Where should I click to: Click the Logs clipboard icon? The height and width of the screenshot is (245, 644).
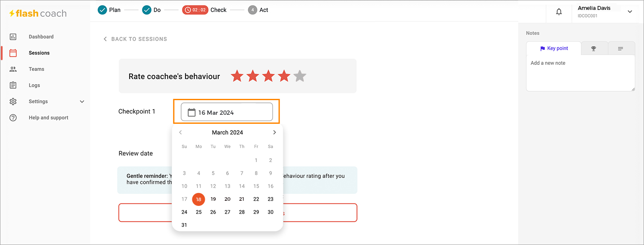pyautogui.click(x=13, y=85)
